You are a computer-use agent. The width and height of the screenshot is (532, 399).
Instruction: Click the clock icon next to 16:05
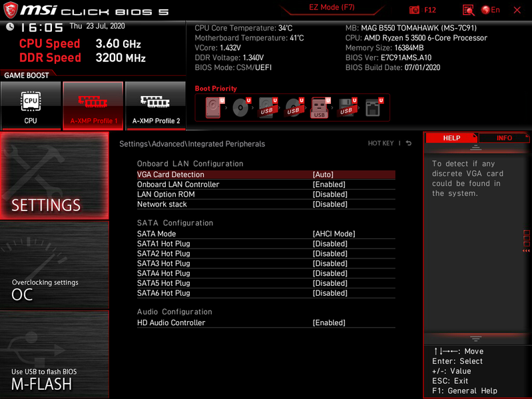pos(10,27)
